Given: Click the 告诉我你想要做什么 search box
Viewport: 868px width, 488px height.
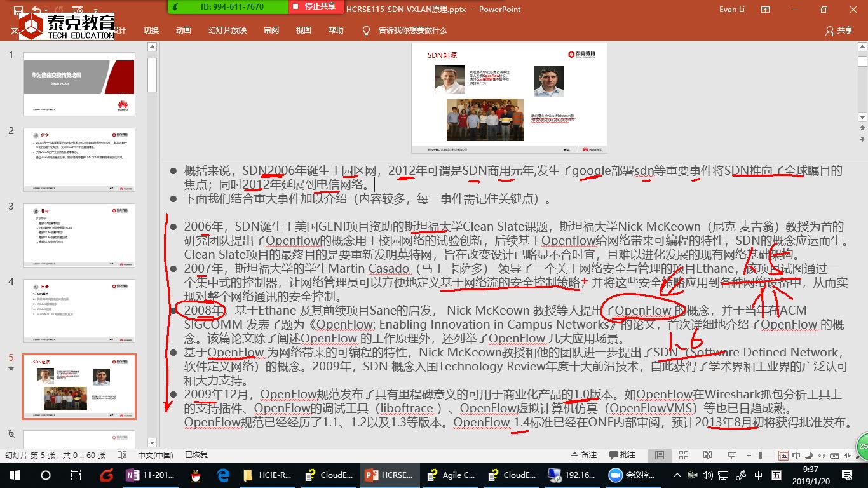Looking at the screenshot, I should point(413,30).
